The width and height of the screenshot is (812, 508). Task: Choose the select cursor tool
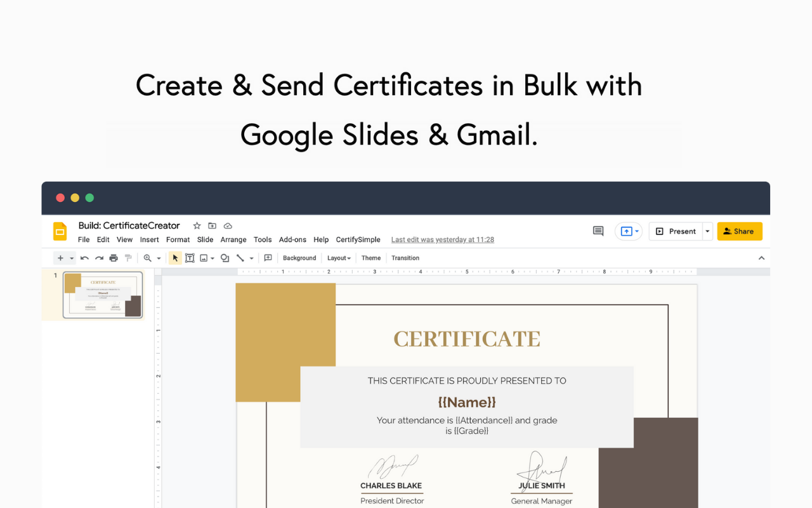[175, 258]
